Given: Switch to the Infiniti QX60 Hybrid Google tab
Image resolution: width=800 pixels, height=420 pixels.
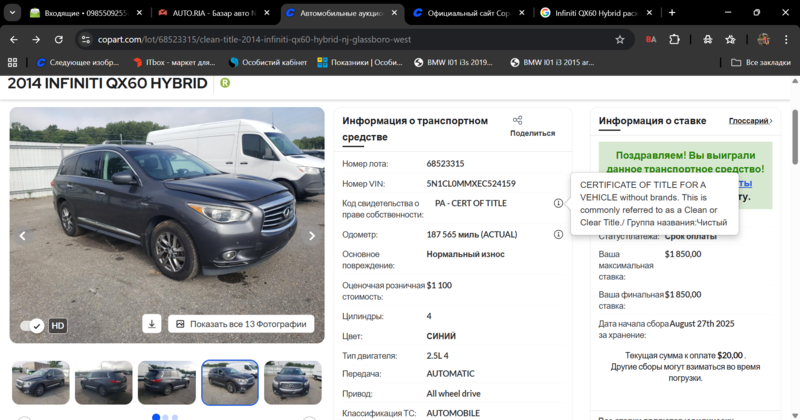Looking at the screenshot, I should [x=596, y=13].
